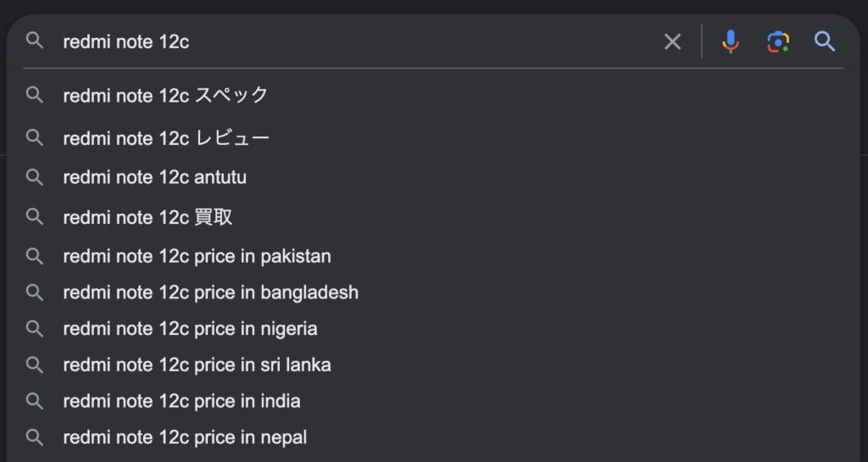Open "redmi note 12c price in nepal" suggestion
868x462 pixels.
click(x=185, y=437)
